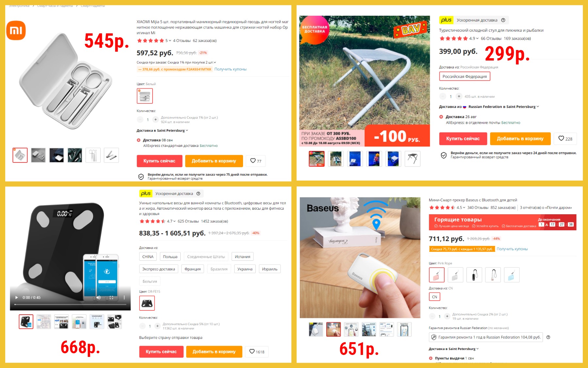
Task: Click Получить купоны link for Baseus tracker
Action: pos(512,249)
